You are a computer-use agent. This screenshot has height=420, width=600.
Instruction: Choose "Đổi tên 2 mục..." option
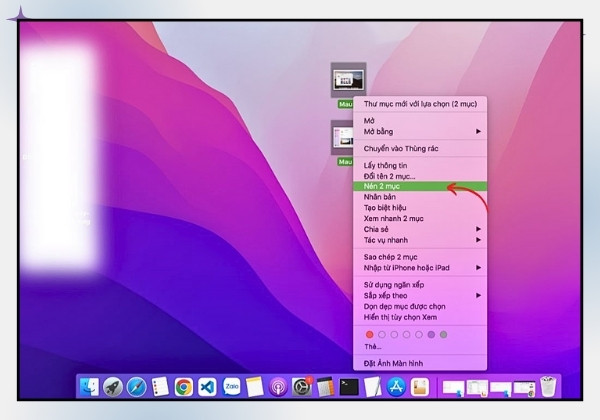[x=420, y=176]
